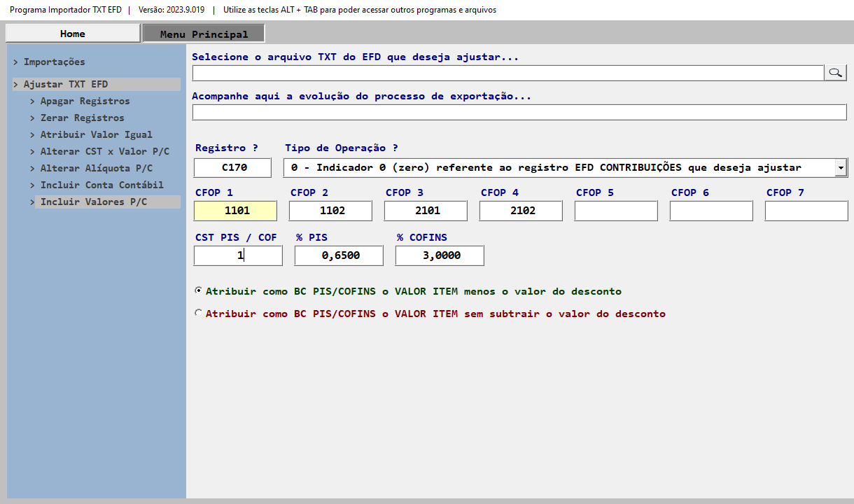Click 'Selecione o arquivo TXT do EFD' label
854x504 pixels.
point(356,57)
